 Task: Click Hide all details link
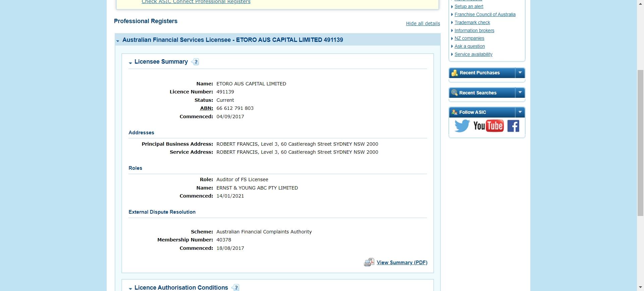(423, 23)
